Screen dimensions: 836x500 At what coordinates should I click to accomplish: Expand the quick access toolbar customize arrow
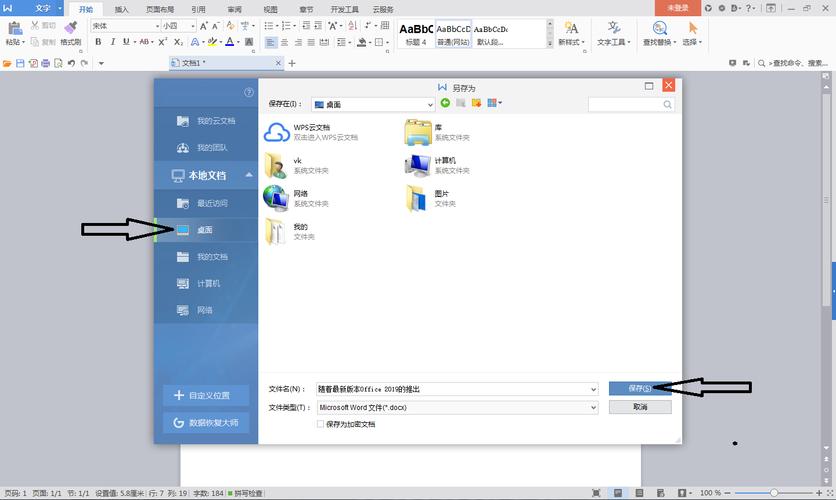click(x=101, y=63)
